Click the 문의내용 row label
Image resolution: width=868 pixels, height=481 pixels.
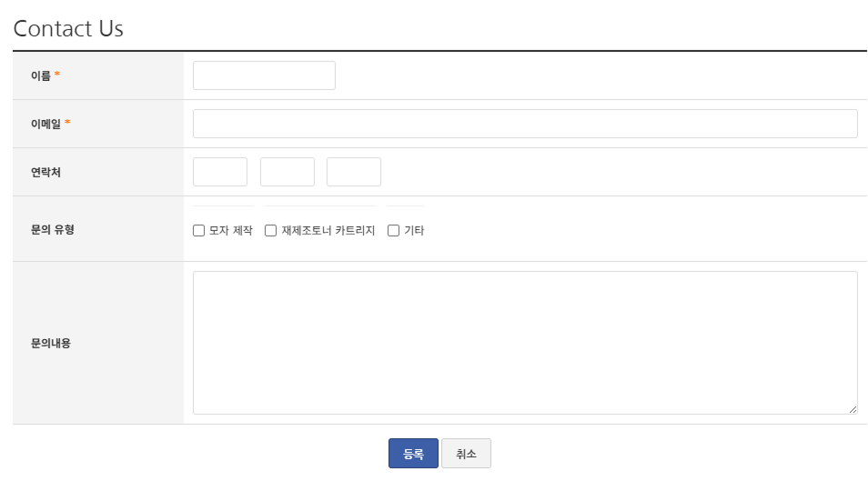point(51,343)
